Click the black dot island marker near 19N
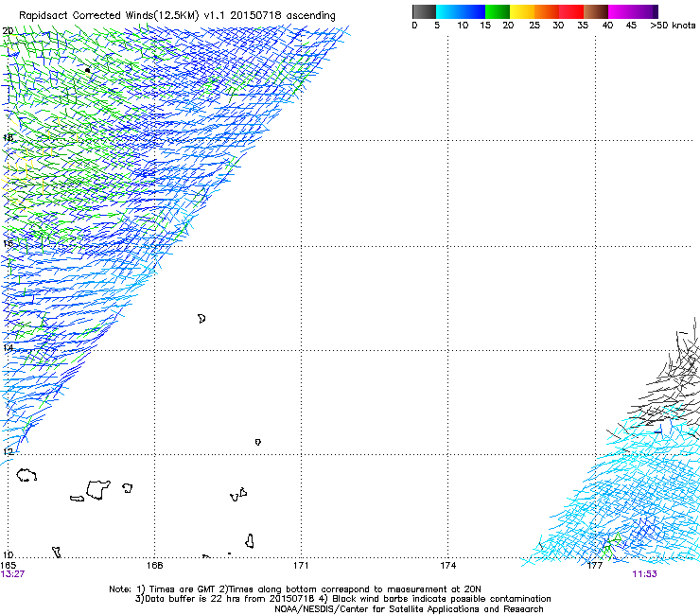This screenshot has width=700, height=615. tap(87, 70)
